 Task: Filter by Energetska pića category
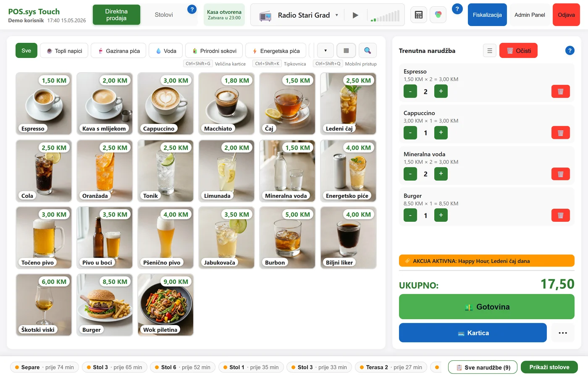click(x=276, y=51)
